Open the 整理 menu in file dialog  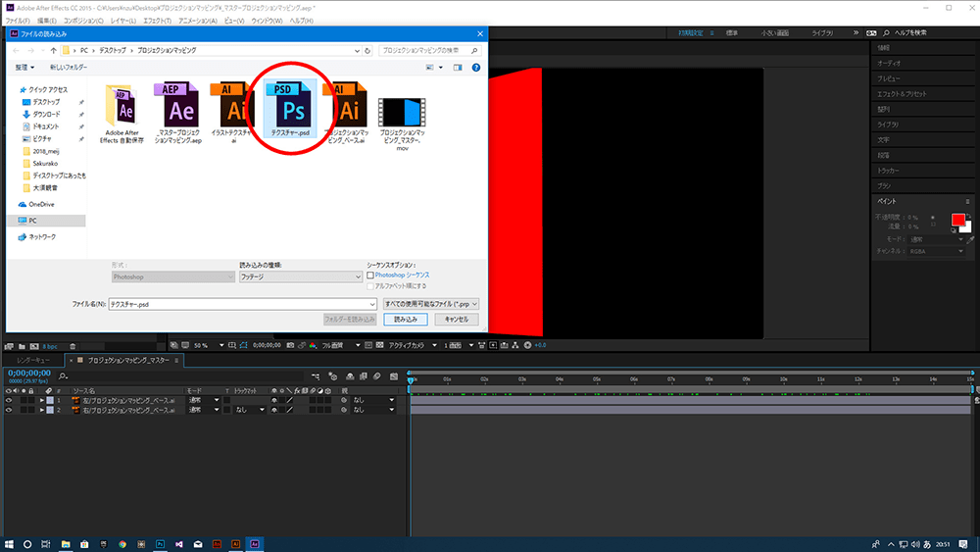point(24,68)
